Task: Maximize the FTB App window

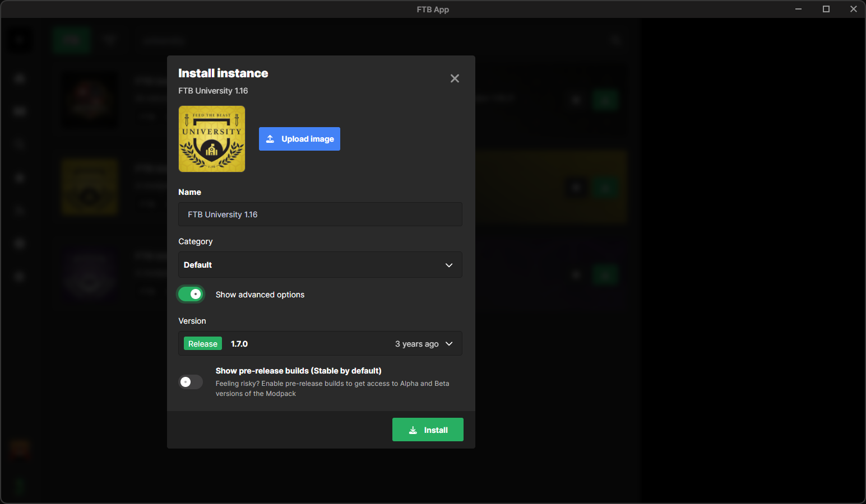Action: [826, 9]
